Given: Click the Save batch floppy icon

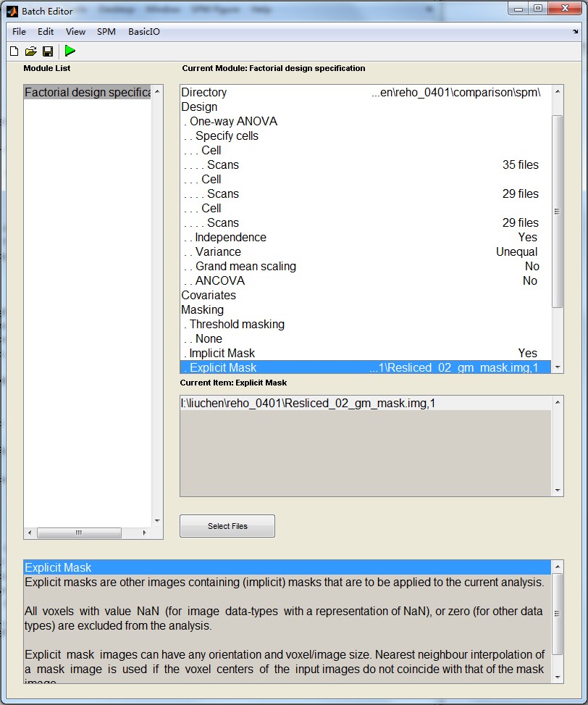Looking at the screenshot, I should click(48, 51).
